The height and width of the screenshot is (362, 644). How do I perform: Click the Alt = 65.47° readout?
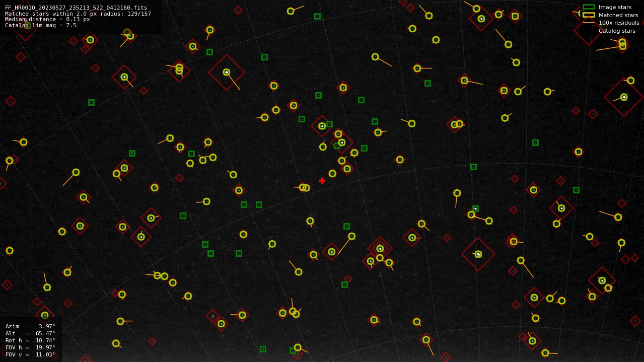30,333
